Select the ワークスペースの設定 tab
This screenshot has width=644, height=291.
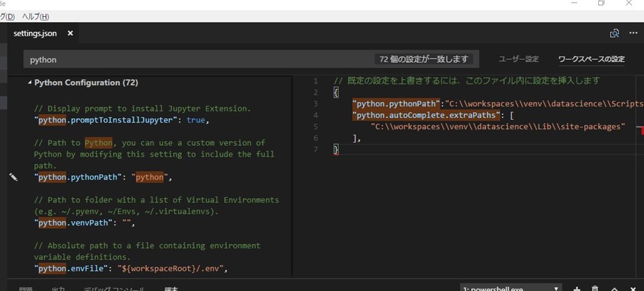pyautogui.click(x=591, y=59)
